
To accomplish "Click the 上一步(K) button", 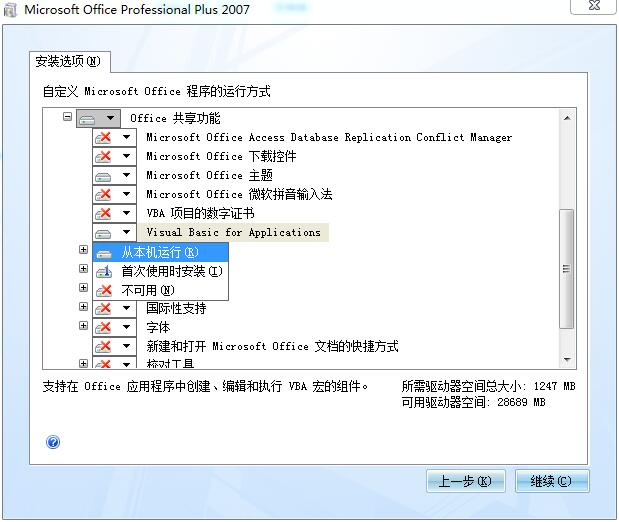I will click(465, 481).
